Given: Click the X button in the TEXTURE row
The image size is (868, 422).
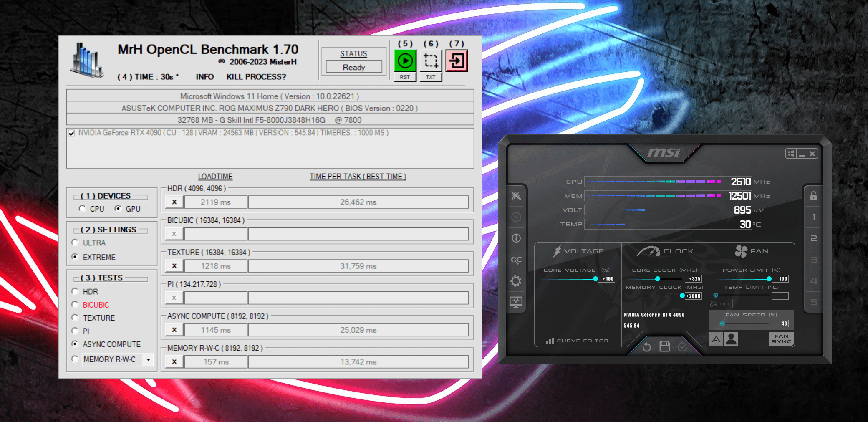Looking at the screenshot, I should click(174, 266).
